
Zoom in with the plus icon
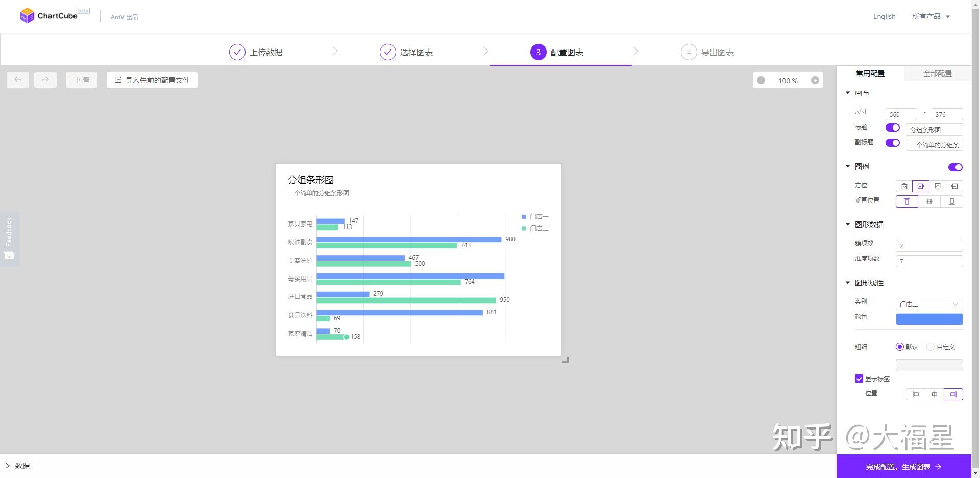coord(815,81)
